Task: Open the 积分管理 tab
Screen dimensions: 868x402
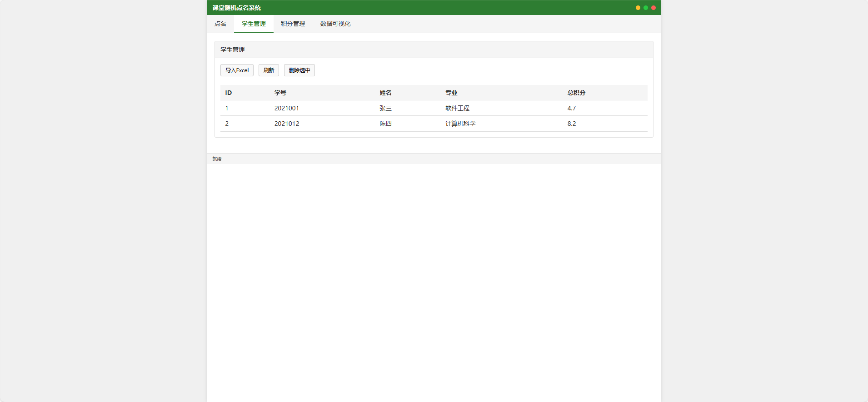Action: (x=293, y=24)
